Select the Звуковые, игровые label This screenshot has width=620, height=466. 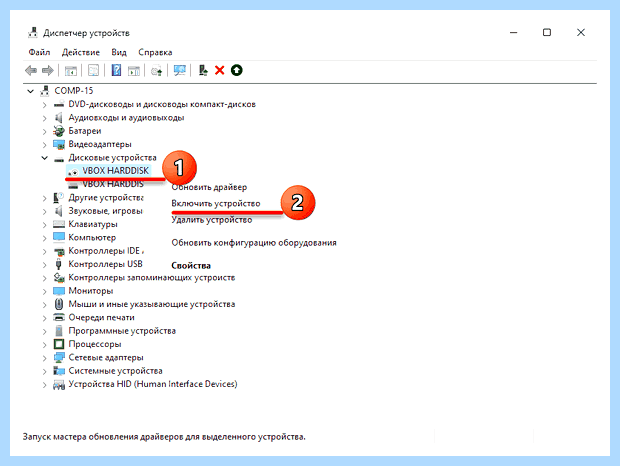105,211
